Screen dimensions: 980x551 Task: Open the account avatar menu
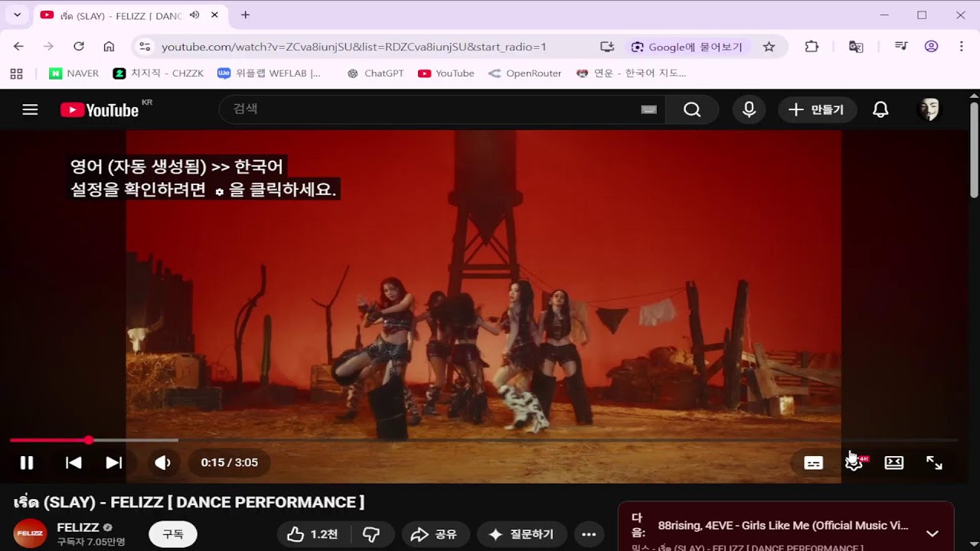tap(929, 109)
